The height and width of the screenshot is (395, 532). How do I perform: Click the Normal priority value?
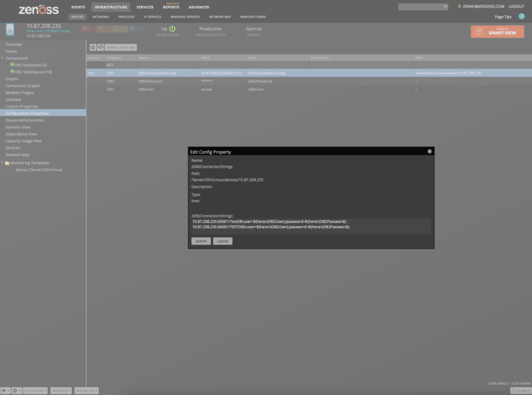(254, 29)
